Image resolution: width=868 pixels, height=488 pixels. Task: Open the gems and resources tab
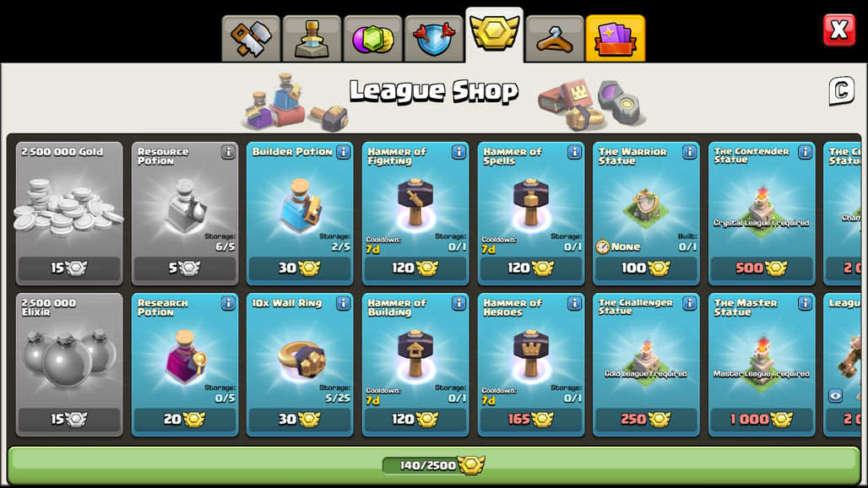point(373,39)
